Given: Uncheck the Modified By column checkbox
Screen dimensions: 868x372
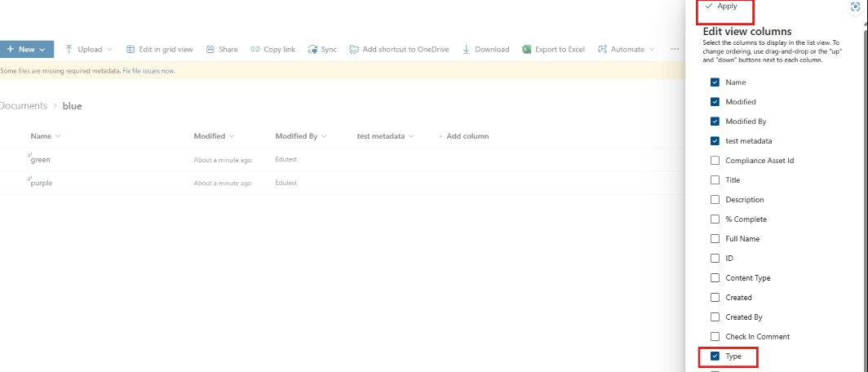Looking at the screenshot, I should (715, 122).
